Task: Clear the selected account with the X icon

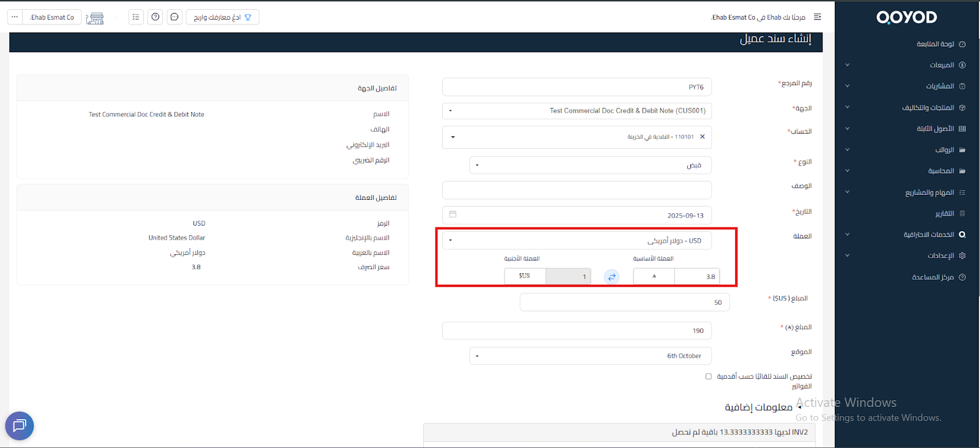Action: 702,137
